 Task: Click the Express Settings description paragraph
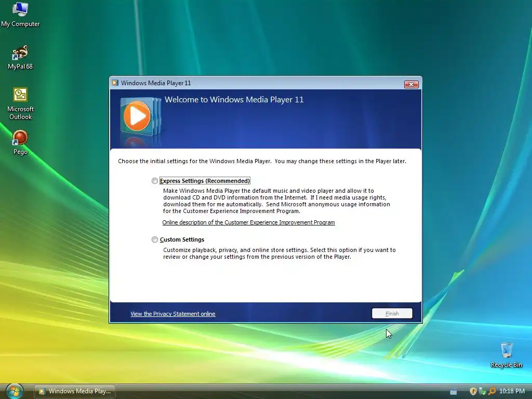coord(276,201)
